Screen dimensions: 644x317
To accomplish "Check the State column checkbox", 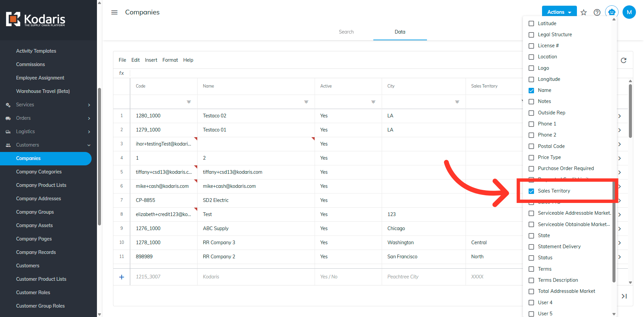I will pos(531,236).
